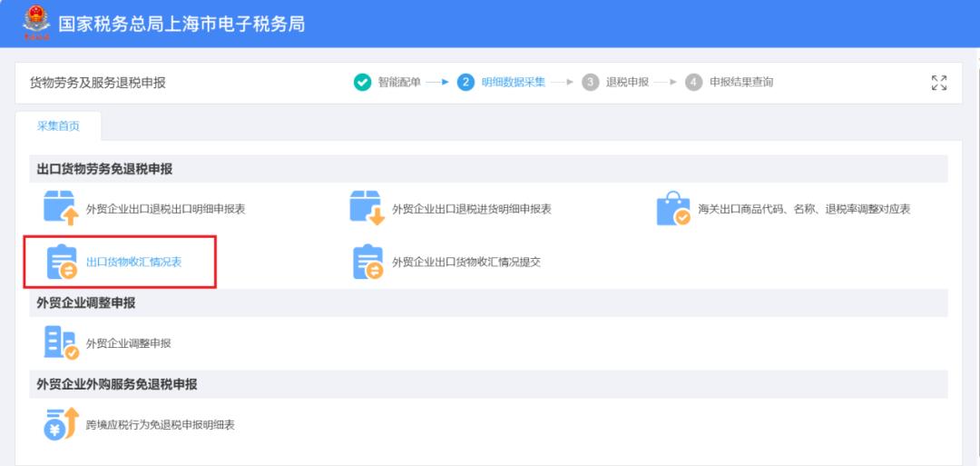
Task: Click the 外贸企业出口退税出口明细申报表 box-arrow-up icon
Action: [x=61, y=208]
